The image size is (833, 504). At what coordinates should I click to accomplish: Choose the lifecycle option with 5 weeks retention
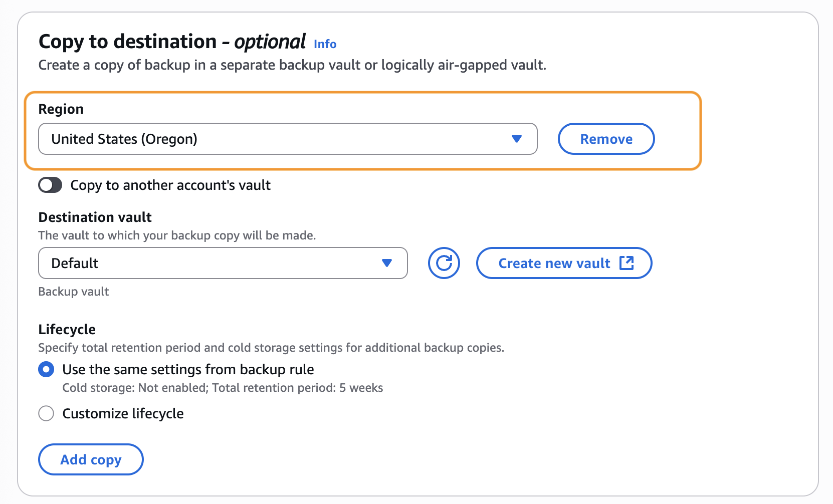pos(46,369)
